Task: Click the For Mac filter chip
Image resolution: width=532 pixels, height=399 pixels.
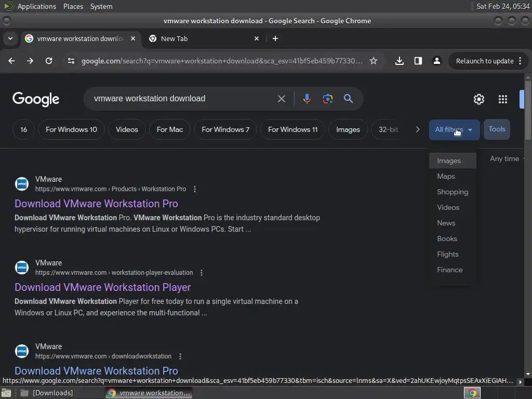Action: [x=170, y=129]
